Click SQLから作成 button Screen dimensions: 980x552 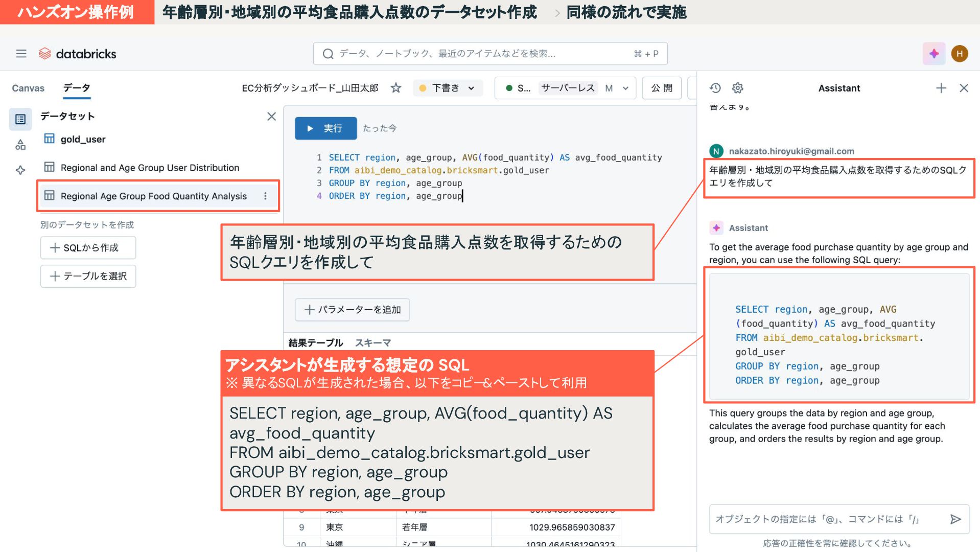[x=88, y=248]
